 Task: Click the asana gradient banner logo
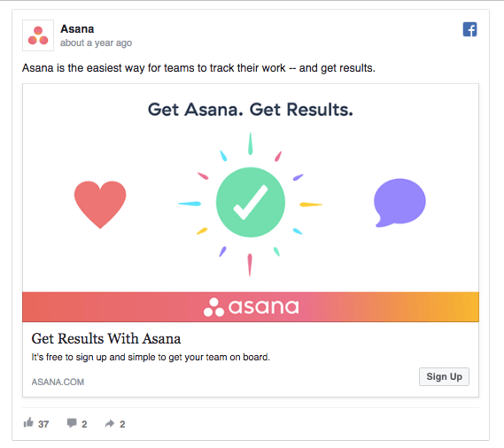click(251, 307)
